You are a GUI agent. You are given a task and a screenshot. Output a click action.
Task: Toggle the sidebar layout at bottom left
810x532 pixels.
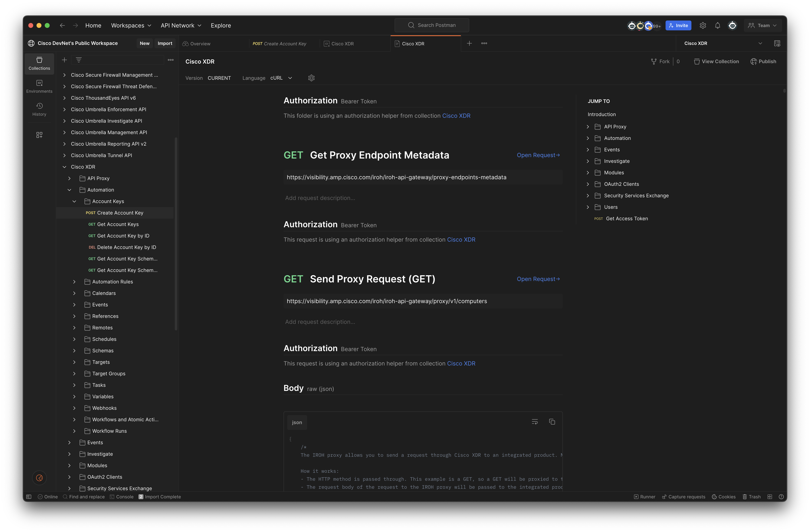point(29,497)
